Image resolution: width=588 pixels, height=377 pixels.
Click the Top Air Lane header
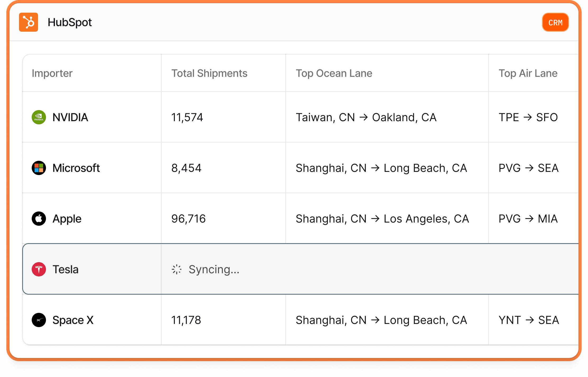pyautogui.click(x=528, y=73)
